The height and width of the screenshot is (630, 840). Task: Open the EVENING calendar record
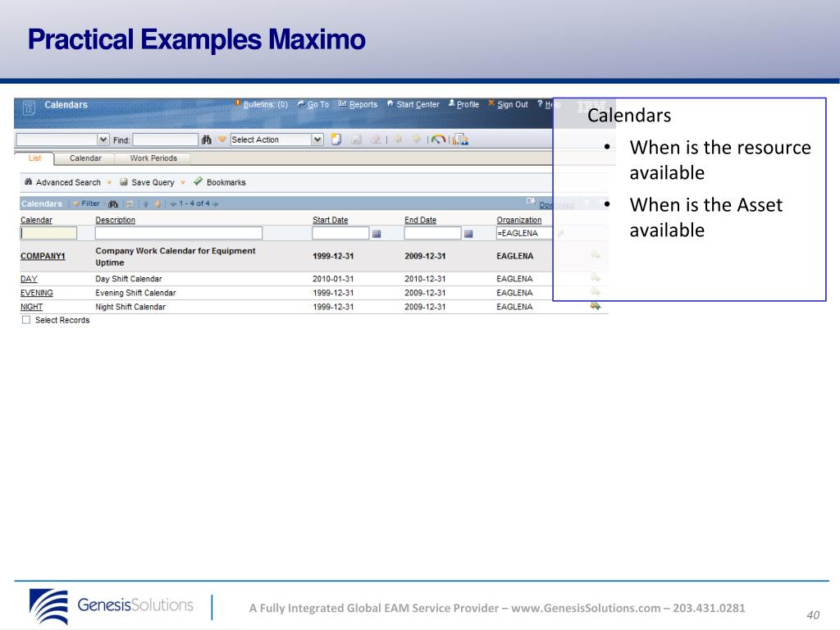click(x=36, y=293)
